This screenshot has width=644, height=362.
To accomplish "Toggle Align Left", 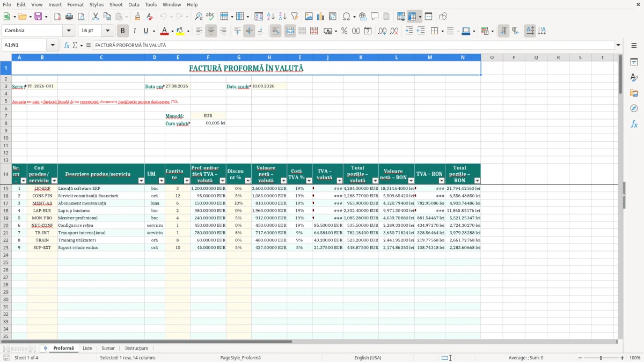I will 199,31.
